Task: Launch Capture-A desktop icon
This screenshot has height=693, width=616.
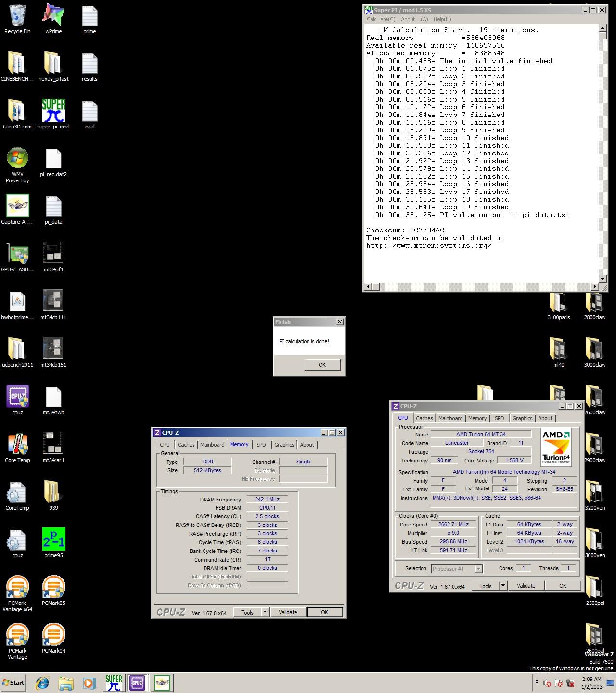Action: click(x=17, y=209)
